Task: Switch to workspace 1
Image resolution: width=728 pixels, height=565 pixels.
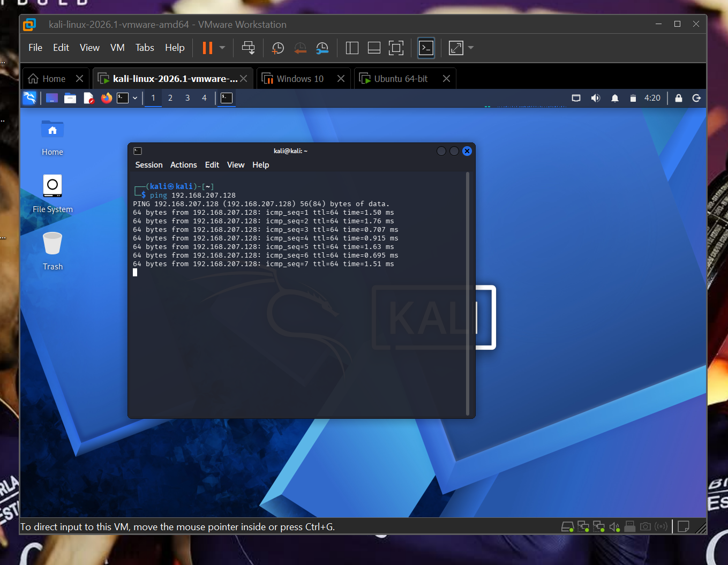Action: pyautogui.click(x=153, y=98)
